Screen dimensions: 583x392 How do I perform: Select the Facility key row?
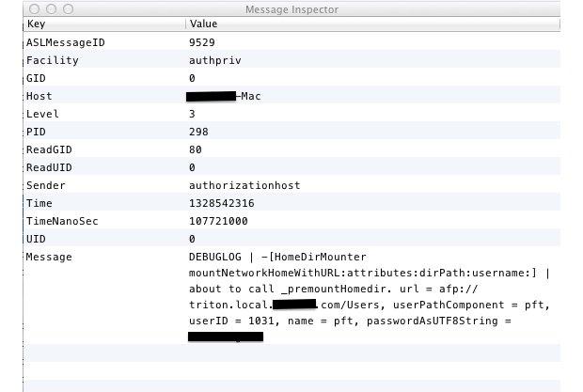pyautogui.click(x=53, y=60)
